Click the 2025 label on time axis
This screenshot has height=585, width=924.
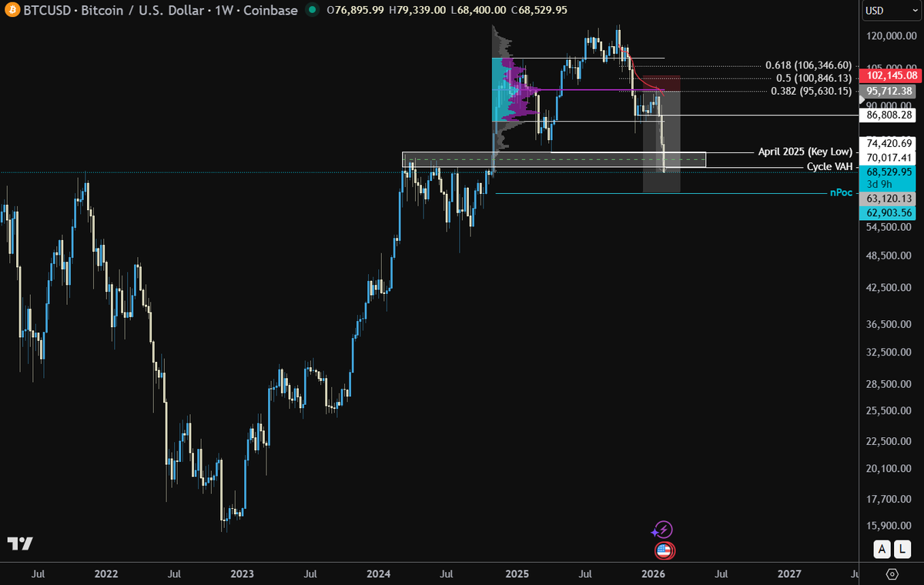[x=517, y=574]
